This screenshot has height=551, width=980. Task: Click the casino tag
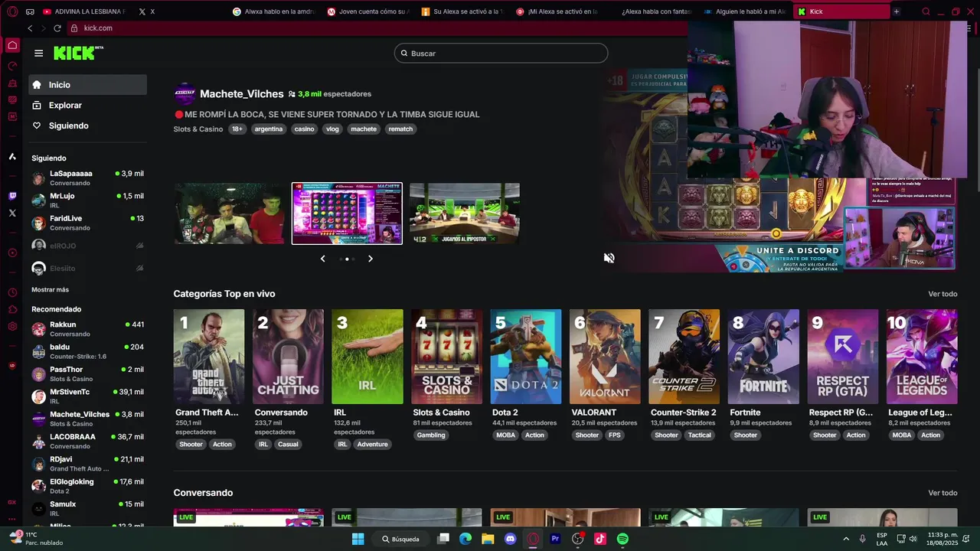[x=305, y=129]
